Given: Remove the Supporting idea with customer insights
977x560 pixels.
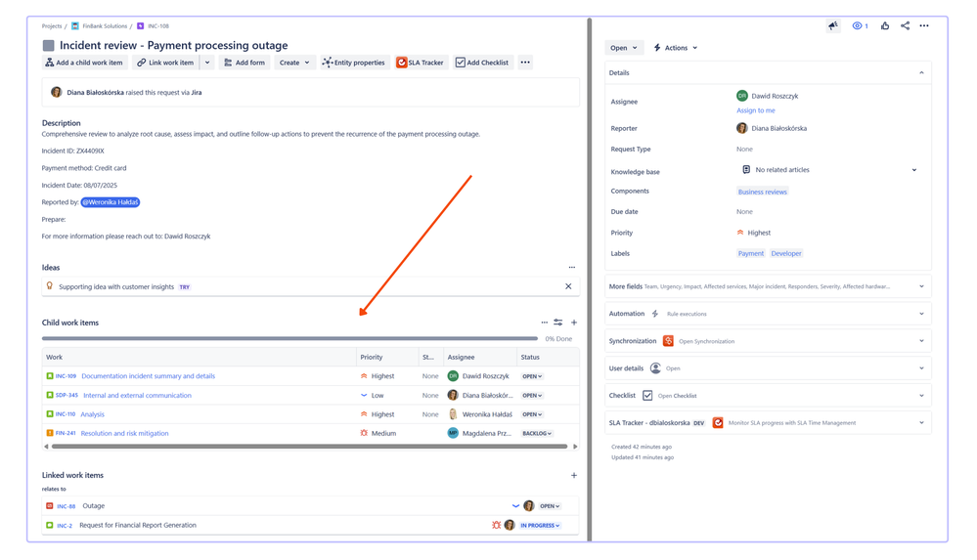Looking at the screenshot, I should 568,286.
